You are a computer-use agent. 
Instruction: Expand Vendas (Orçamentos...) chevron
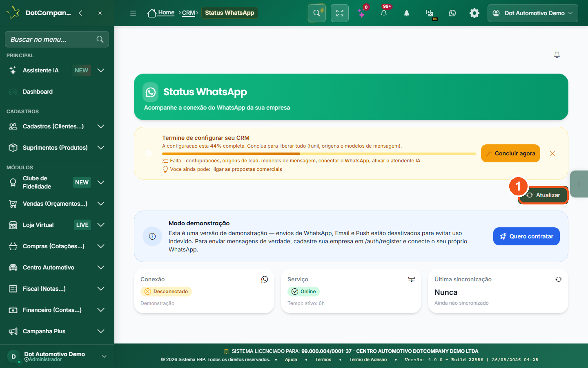point(101,204)
